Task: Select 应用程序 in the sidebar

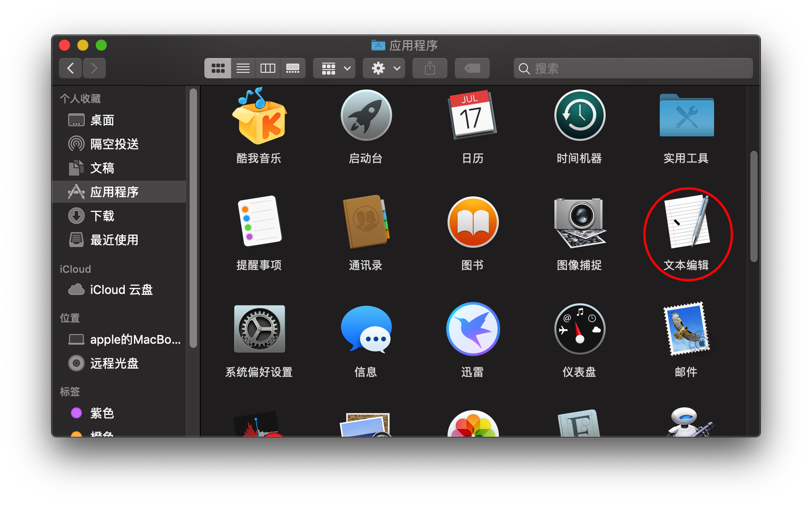Action: pos(120,192)
